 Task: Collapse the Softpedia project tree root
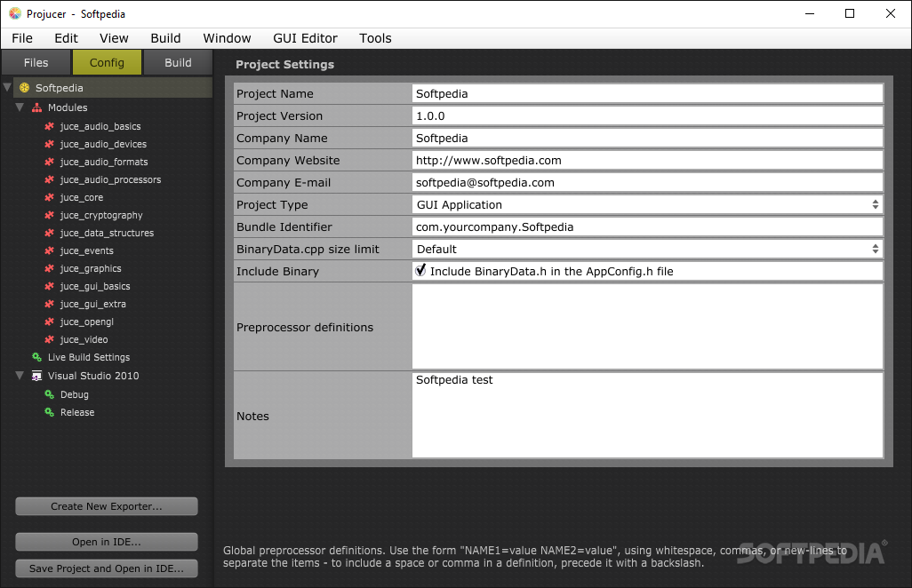click(x=7, y=88)
